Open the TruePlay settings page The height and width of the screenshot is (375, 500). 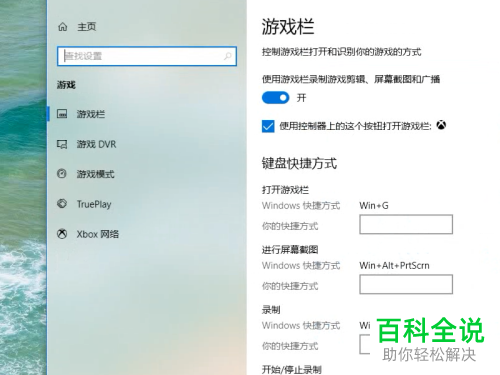94,204
